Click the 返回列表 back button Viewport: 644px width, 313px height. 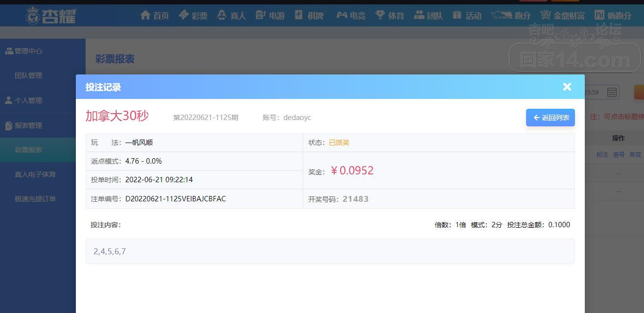coord(551,118)
